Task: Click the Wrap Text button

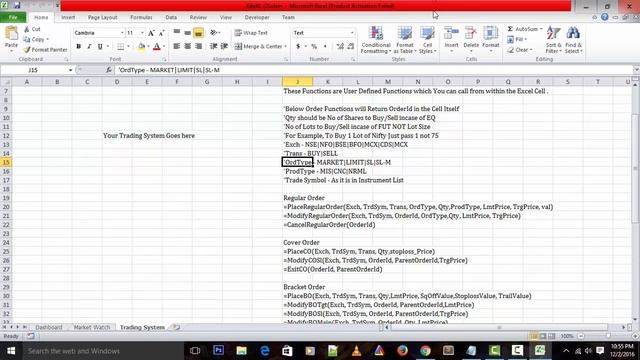Action: (x=251, y=33)
